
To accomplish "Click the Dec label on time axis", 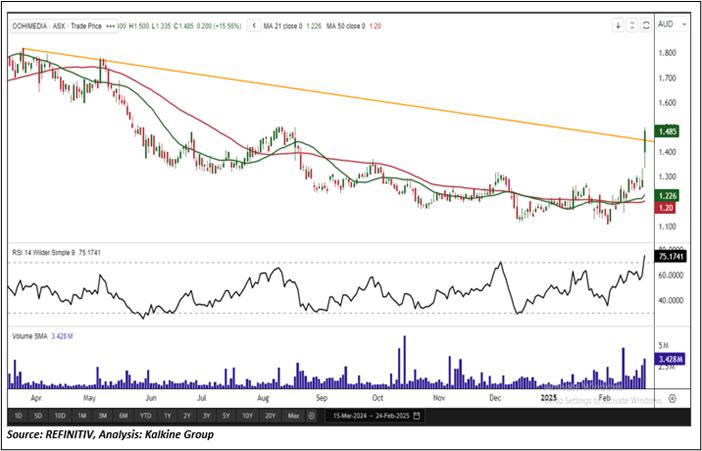I will [495, 398].
